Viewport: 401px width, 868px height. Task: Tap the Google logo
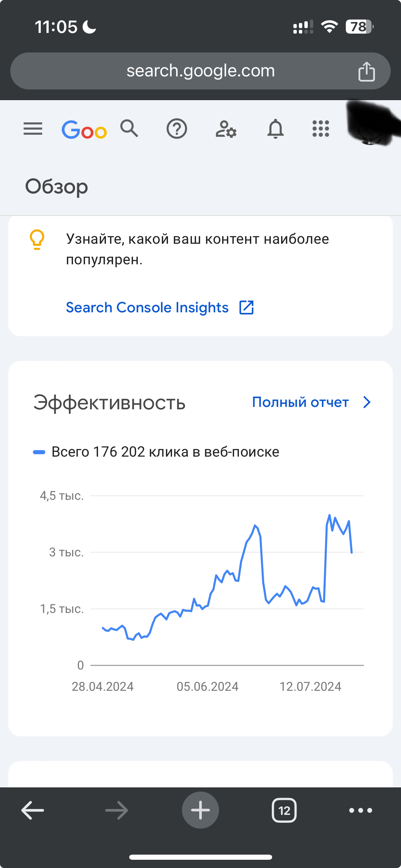[x=84, y=130]
